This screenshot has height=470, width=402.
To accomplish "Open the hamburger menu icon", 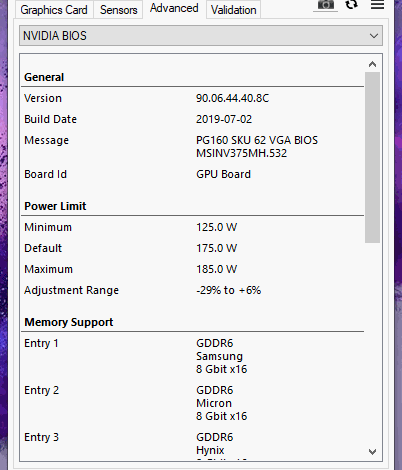I will [x=377, y=4].
